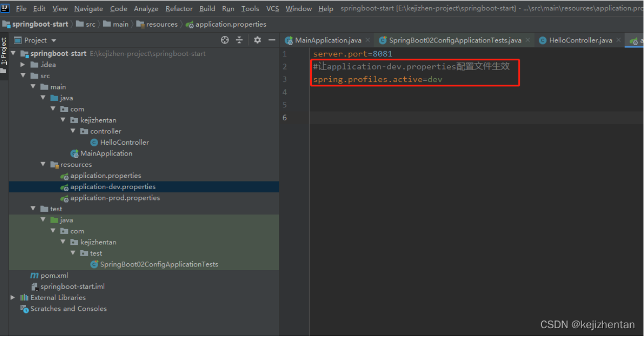This screenshot has height=337, width=644.
Task: Close the SpringBoot02ConfigApplicationTests.java tab
Action: click(527, 40)
